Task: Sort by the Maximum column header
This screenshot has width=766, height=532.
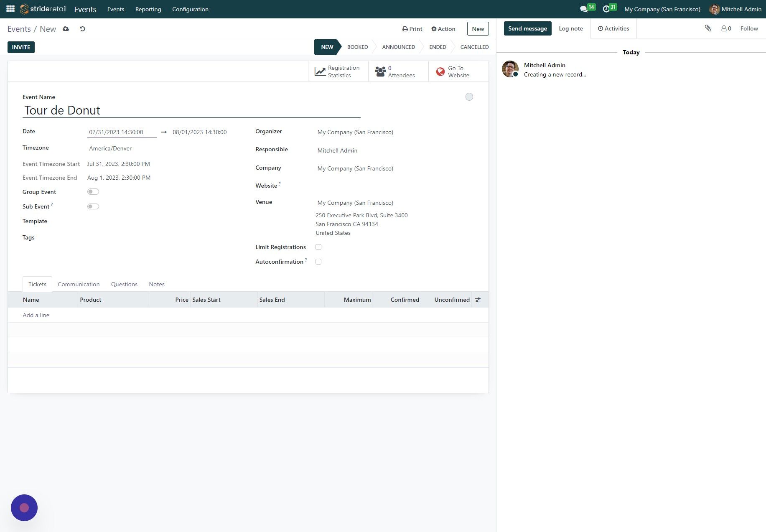Action: (349, 300)
